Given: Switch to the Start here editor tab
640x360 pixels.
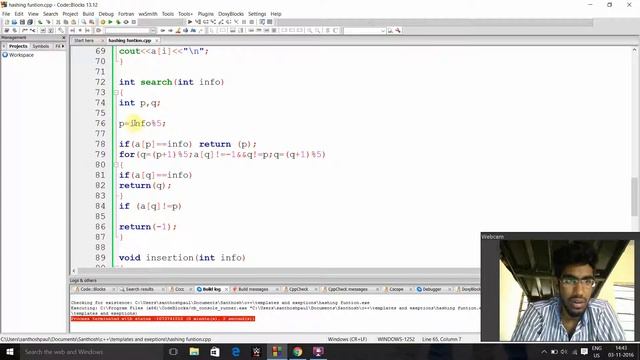Looking at the screenshot, I should coord(84,40).
